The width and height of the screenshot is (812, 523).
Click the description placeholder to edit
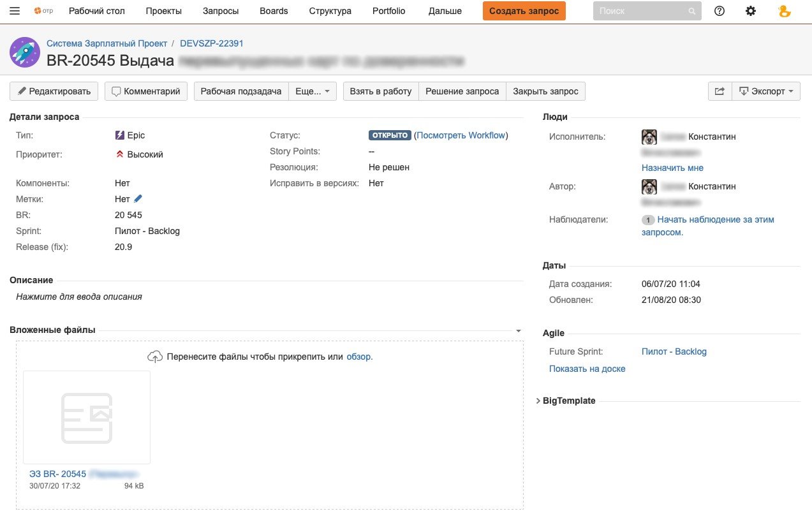pos(79,297)
